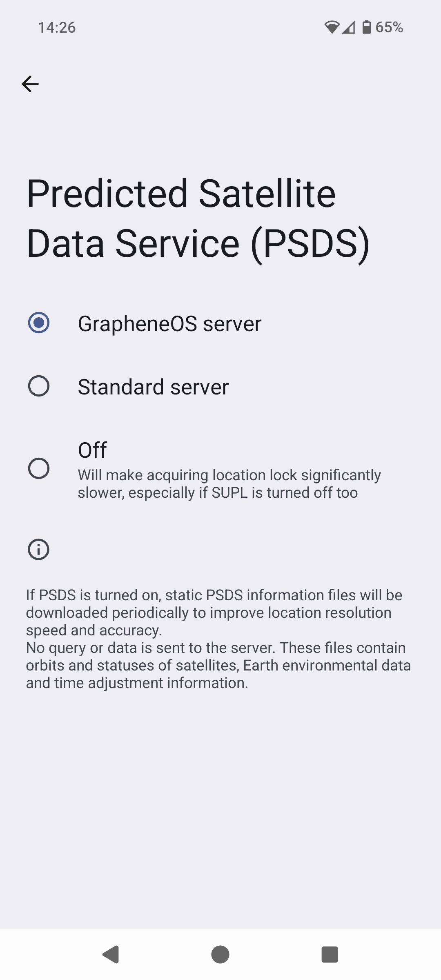Select the GrapheneOS server radio button
The width and height of the screenshot is (441, 980).
(x=39, y=323)
